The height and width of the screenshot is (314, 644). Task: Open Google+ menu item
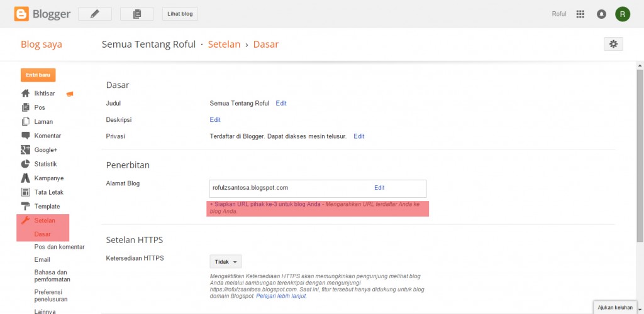click(46, 150)
